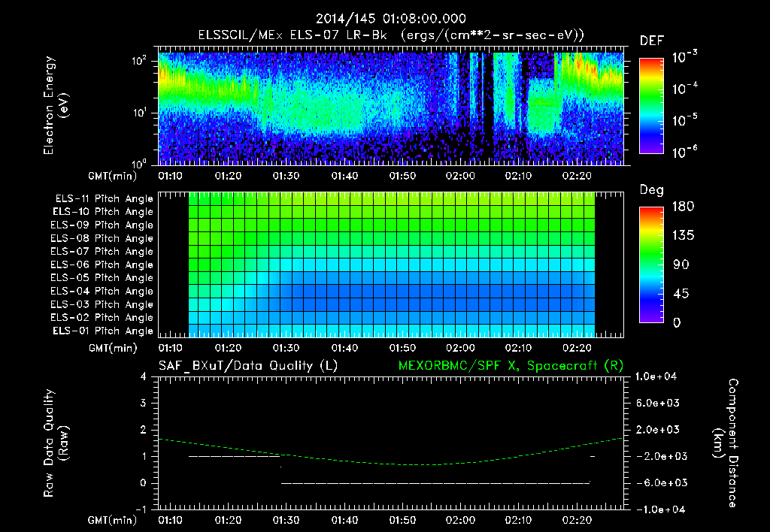Click the 10^-3 label on the DEF scale
Image resolution: width=770 pixels, height=532 pixels.
(x=684, y=57)
